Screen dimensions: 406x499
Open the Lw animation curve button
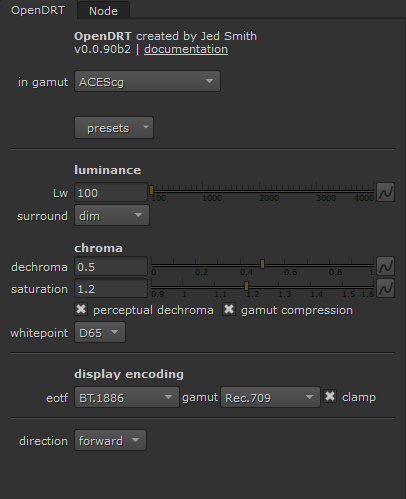pos(386,192)
